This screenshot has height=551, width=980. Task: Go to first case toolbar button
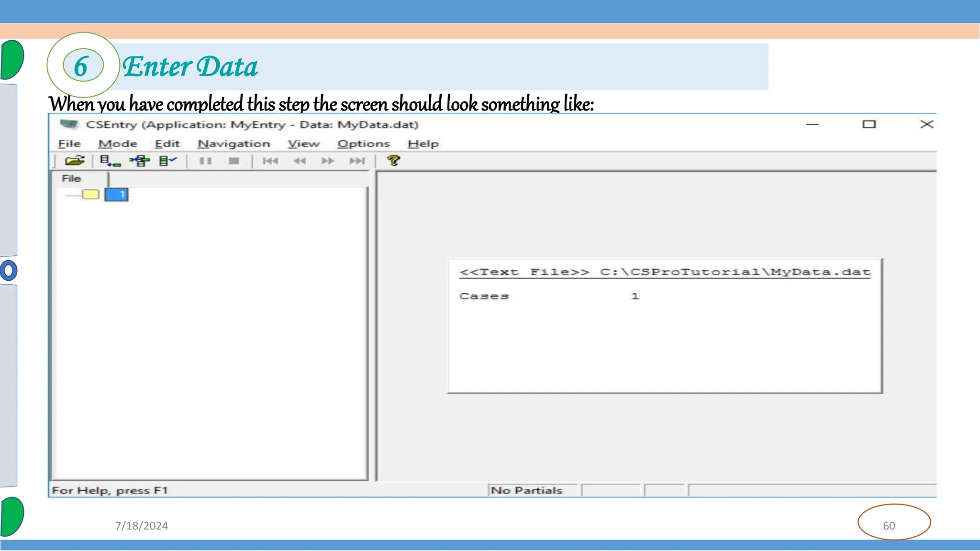pyautogui.click(x=270, y=161)
